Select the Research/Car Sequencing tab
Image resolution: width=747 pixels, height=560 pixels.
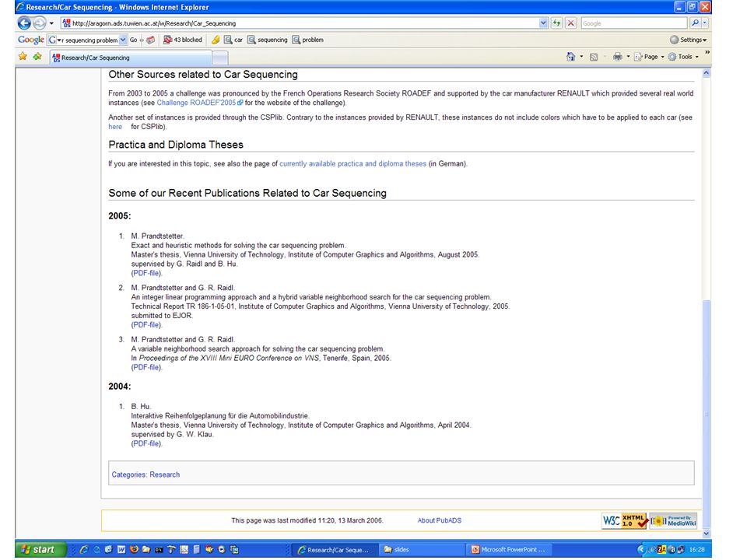(131, 58)
